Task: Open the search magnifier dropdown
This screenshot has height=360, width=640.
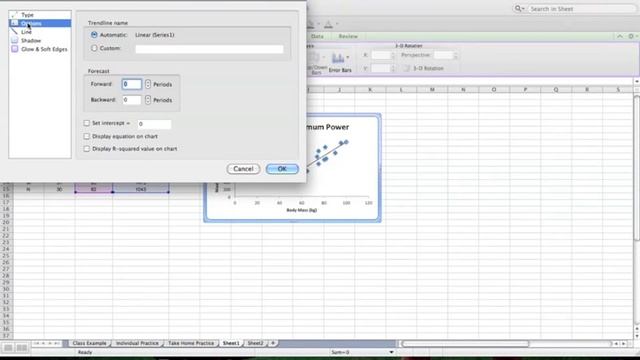Action: (x=519, y=9)
